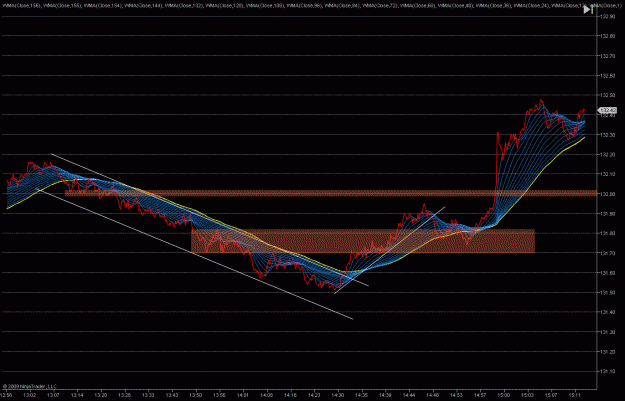Image resolution: width=625 pixels, height=401 pixels.
Task: Click the 14:44 time axis label
Action: pos(409,395)
